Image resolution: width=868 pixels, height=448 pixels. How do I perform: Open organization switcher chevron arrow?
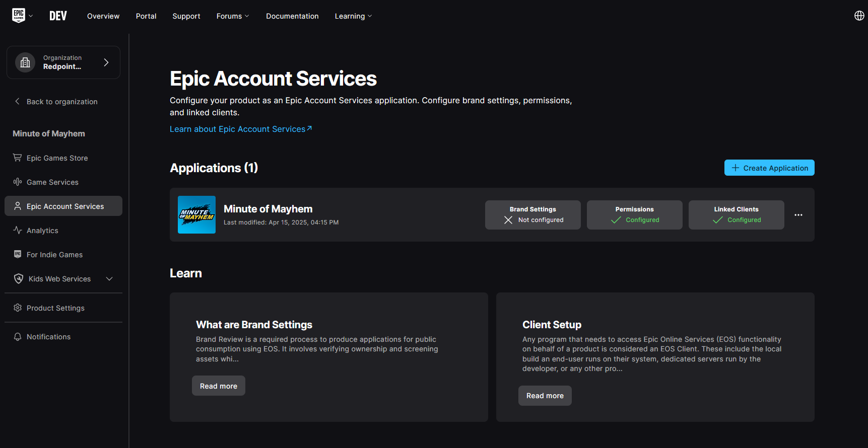[106, 62]
